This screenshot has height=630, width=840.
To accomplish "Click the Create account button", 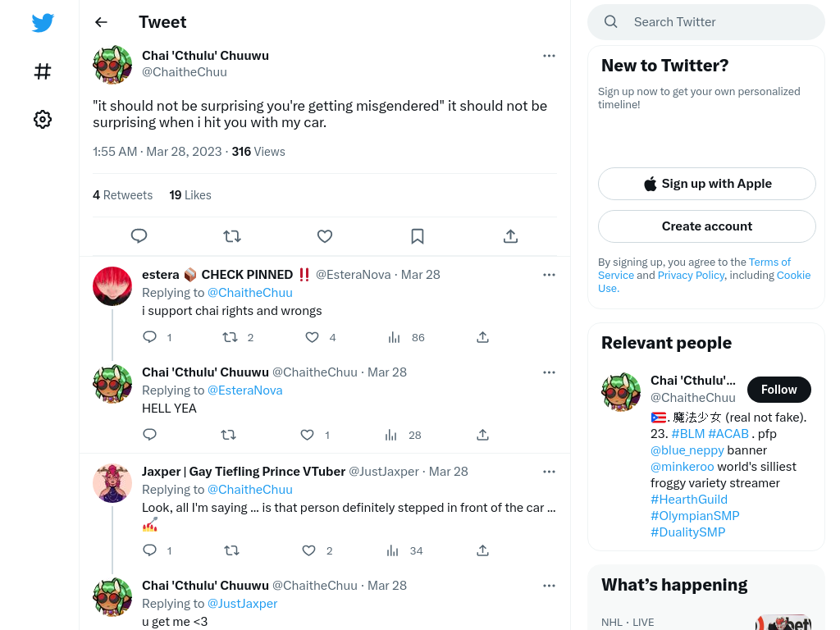I will [706, 226].
